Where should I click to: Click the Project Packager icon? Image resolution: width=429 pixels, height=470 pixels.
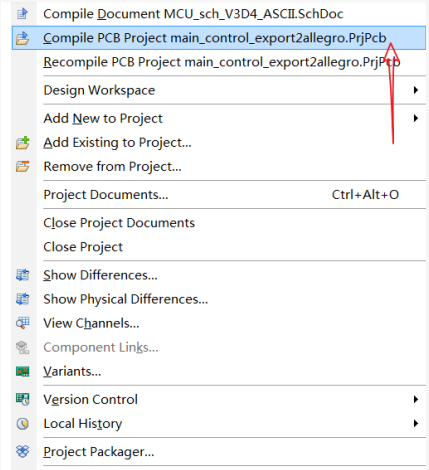point(22,452)
